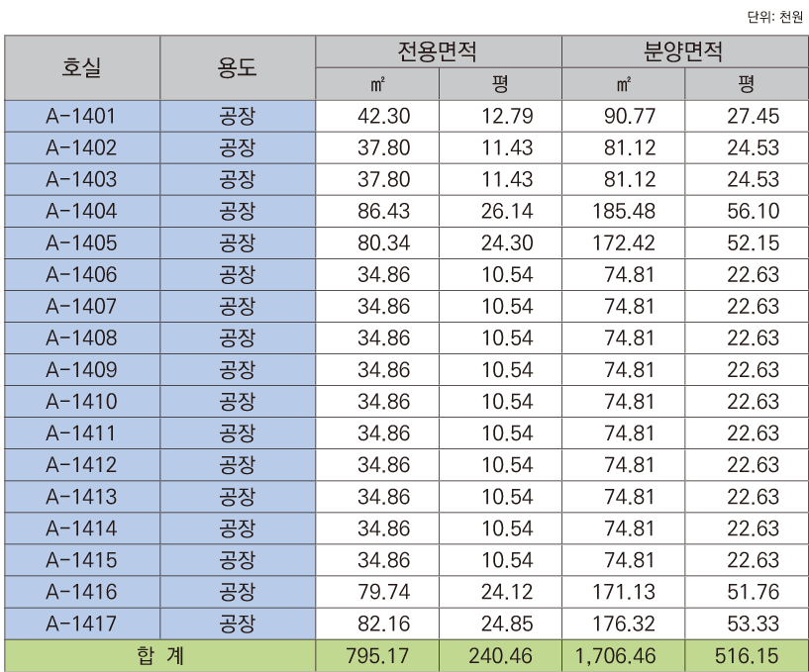Select the A-1408 room cell
Image resolution: width=809 pixels, height=672 pixels.
coord(81,338)
